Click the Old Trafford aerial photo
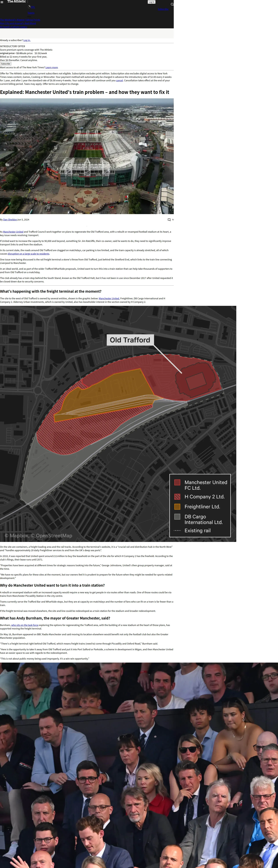 (x=87, y=156)
